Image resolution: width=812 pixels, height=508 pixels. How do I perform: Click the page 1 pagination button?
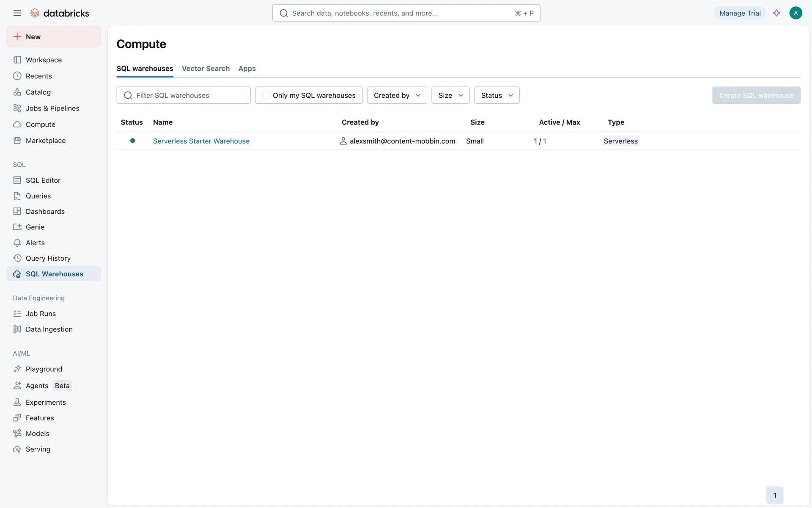[774, 495]
